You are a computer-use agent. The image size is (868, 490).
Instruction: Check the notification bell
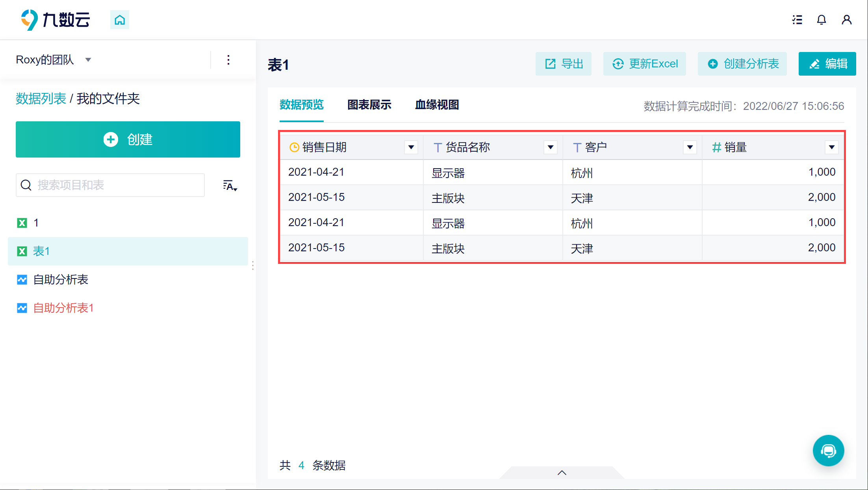pos(822,20)
